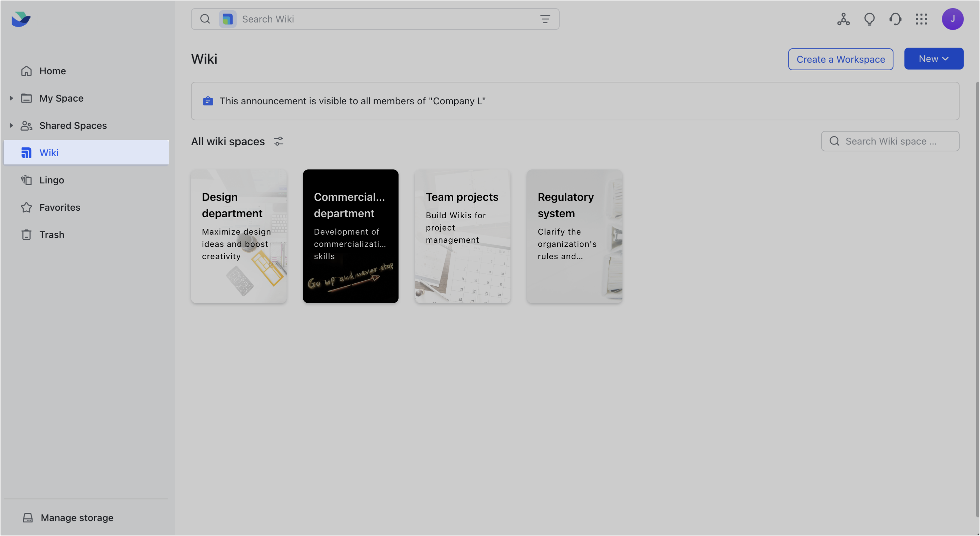Screen dimensions: 980x536
Task: Expand the My Space tree in the sidebar
Action: click(x=11, y=98)
